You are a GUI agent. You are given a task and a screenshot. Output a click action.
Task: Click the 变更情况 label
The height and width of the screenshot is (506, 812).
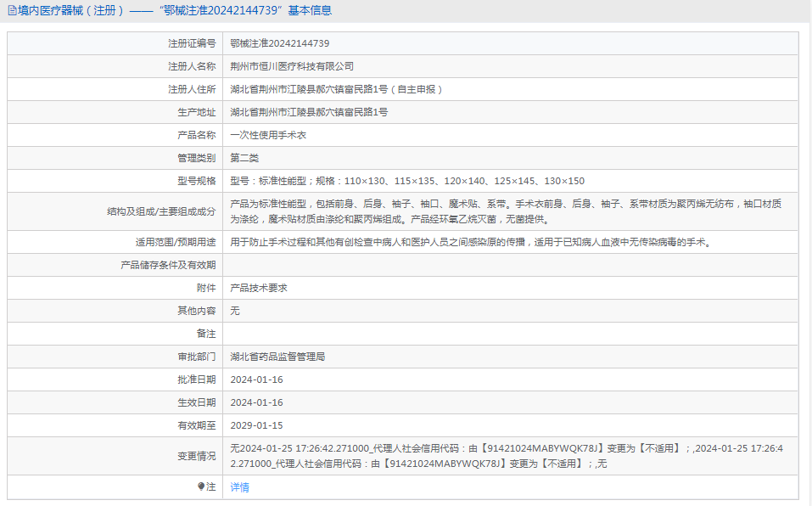coord(196,456)
